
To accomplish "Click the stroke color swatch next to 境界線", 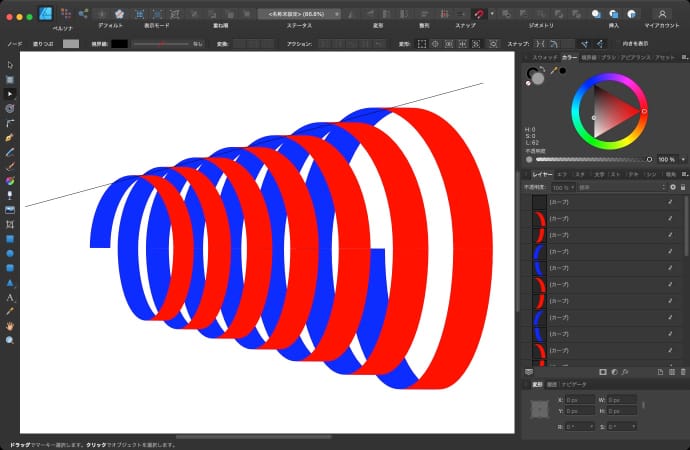I will click(x=120, y=44).
